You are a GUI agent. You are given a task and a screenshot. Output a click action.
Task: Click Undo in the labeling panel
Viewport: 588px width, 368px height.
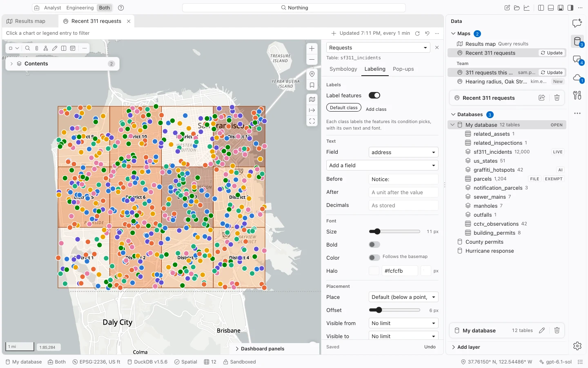click(430, 347)
